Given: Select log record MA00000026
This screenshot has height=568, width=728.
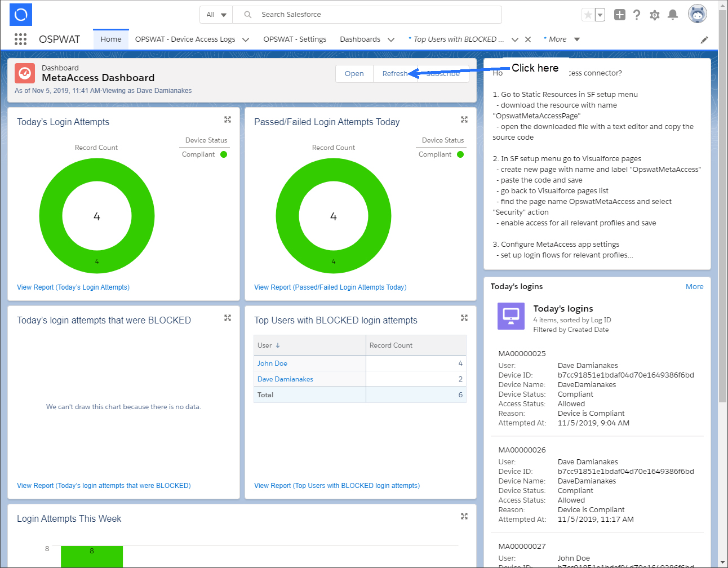Looking at the screenshot, I should 522,450.
